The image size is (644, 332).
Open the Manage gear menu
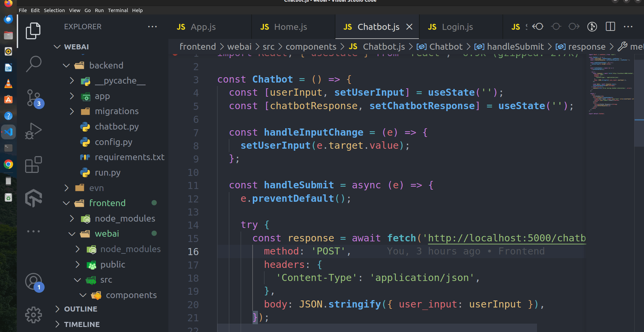click(33, 315)
